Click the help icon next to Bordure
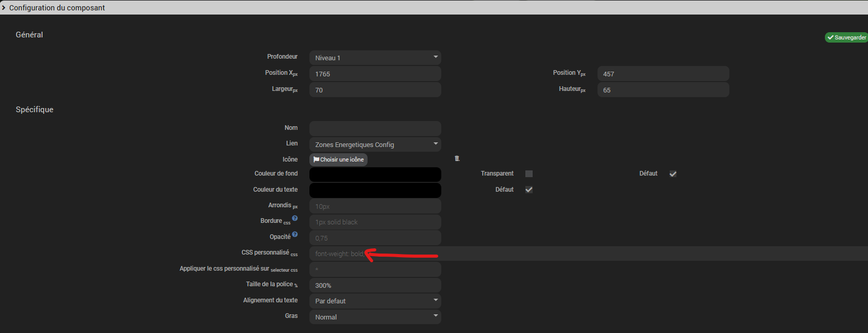The width and height of the screenshot is (868, 333). [x=295, y=219]
